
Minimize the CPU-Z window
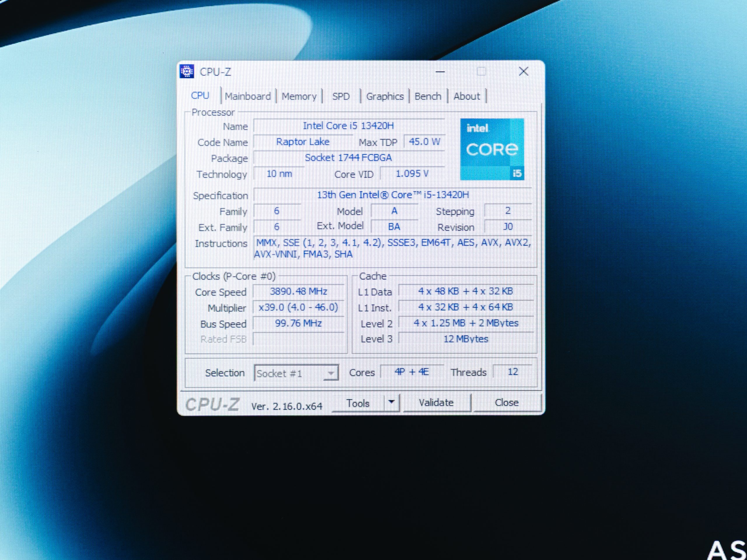(x=440, y=71)
